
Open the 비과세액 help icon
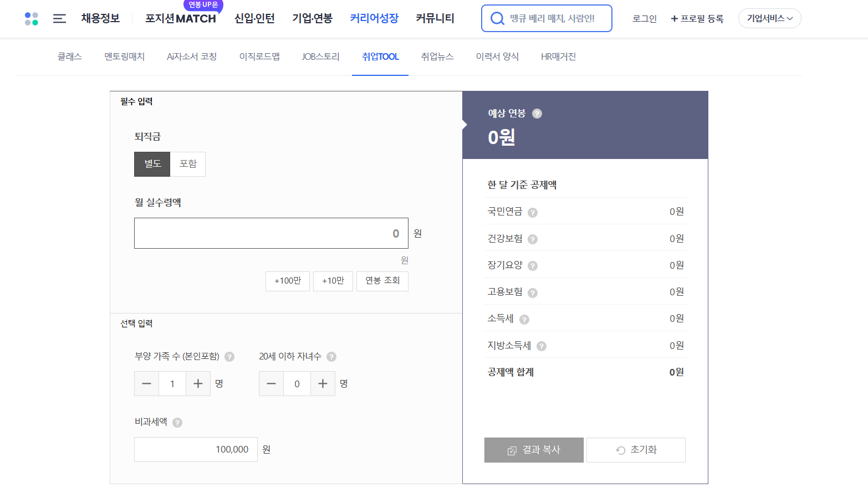176,423
